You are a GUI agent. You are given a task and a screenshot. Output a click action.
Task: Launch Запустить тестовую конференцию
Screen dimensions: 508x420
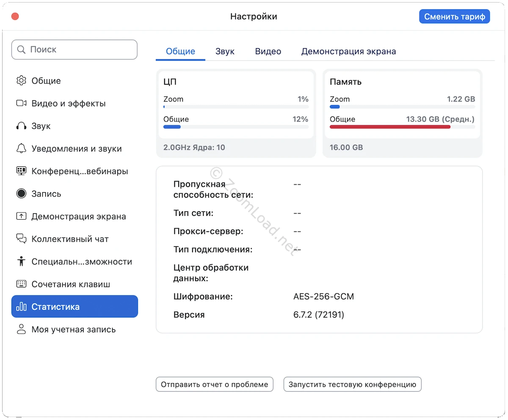(x=352, y=384)
